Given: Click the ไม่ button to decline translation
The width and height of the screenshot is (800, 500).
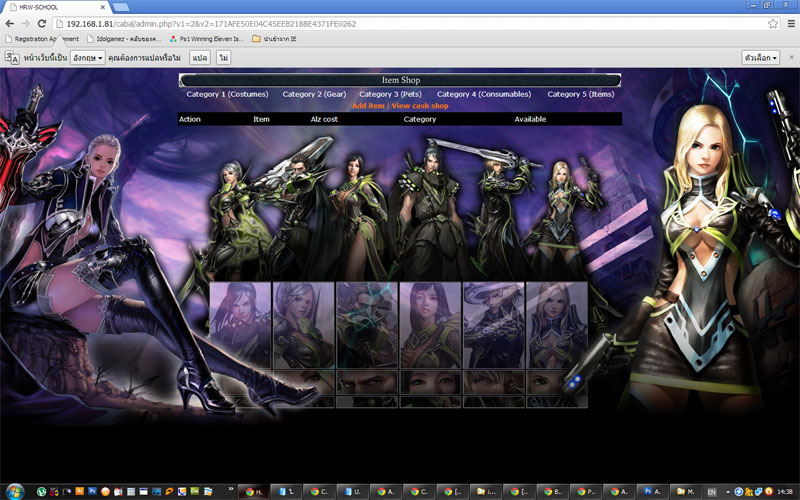Looking at the screenshot, I should click(223, 58).
